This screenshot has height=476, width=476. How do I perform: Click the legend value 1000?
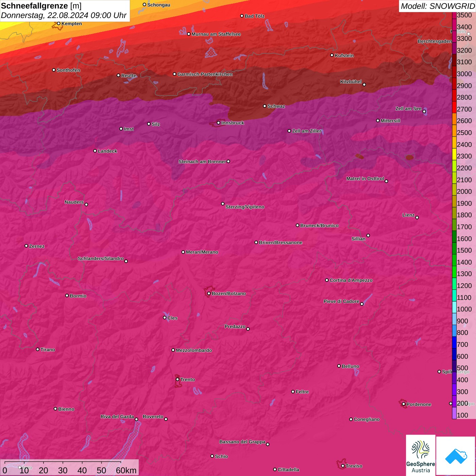[464, 309]
